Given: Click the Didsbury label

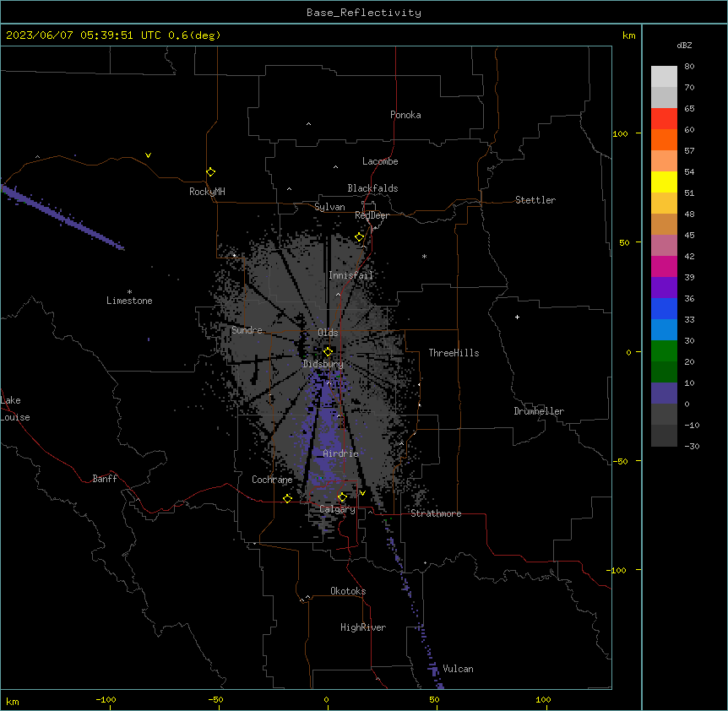Looking at the screenshot, I should 323,364.
